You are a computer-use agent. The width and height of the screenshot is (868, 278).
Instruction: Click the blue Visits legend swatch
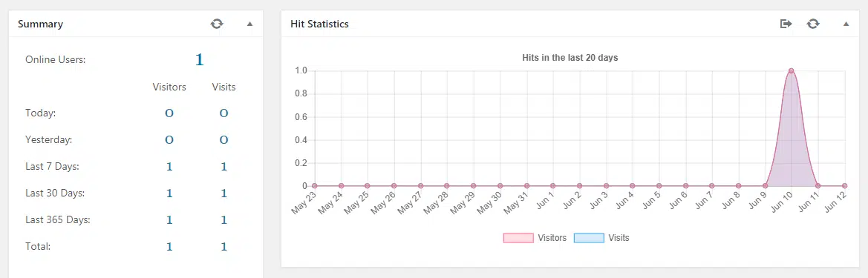(589, 238)
